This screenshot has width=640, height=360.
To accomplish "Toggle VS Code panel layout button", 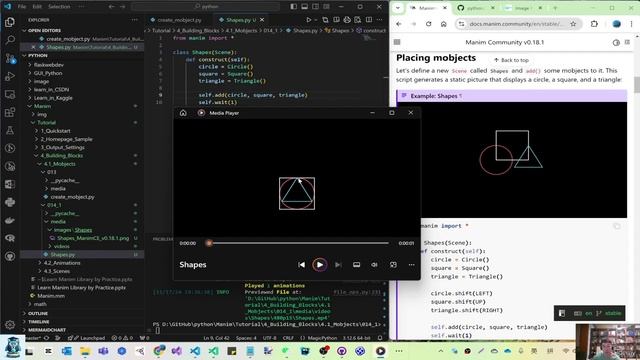I will (304, 7).
